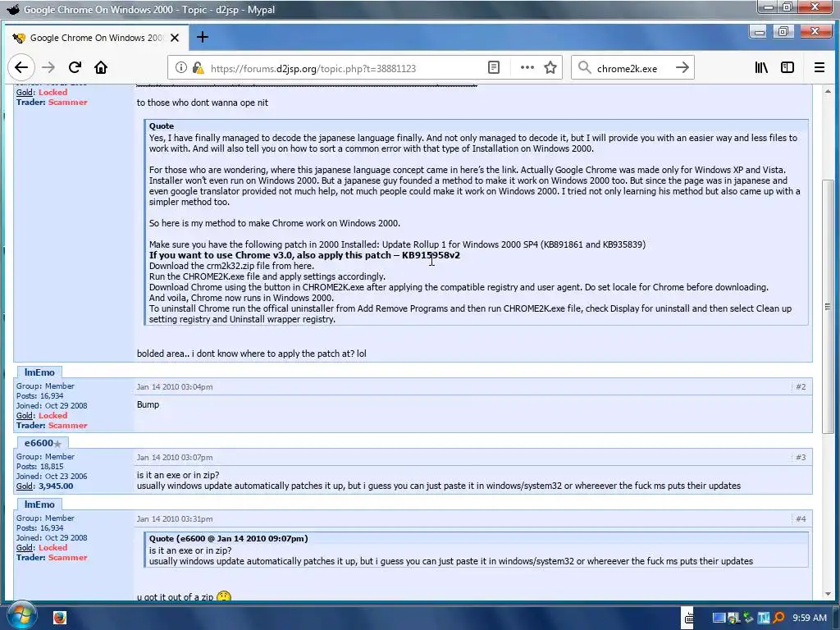Show site information for d2jsp
Viewport: 840px width, 630px height.
(181, 67)
